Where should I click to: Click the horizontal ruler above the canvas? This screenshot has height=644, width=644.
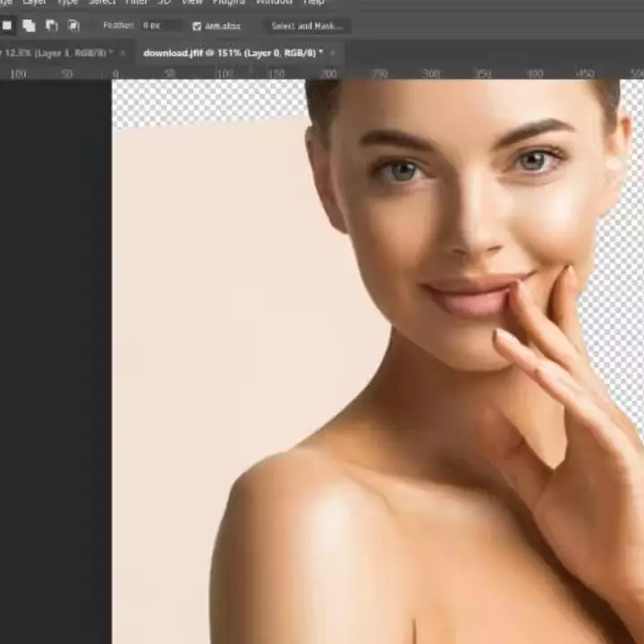[358, 73]
